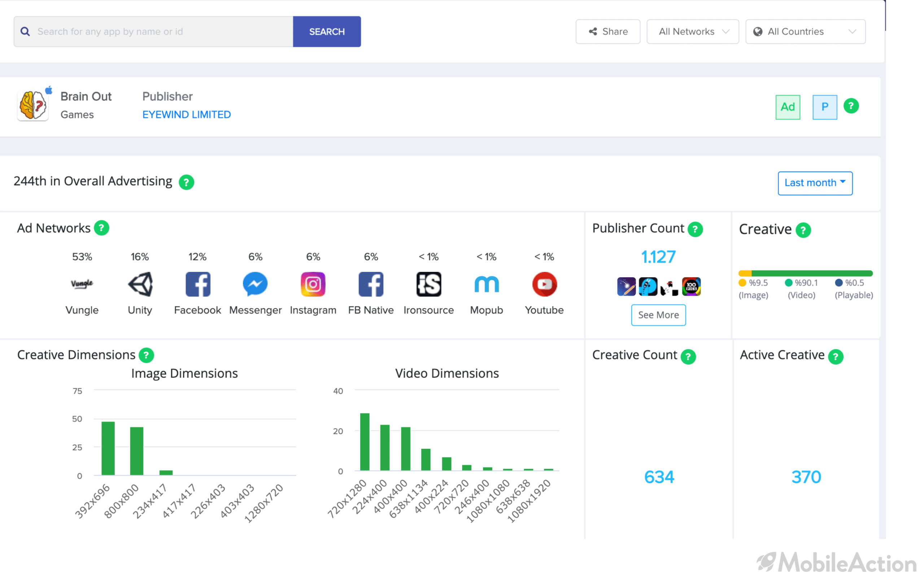Image resolution: width=924 pixels, height=586 pixels.
Task: Click the 392x696 image dimension bar
Action: click(x=108, y=448)
